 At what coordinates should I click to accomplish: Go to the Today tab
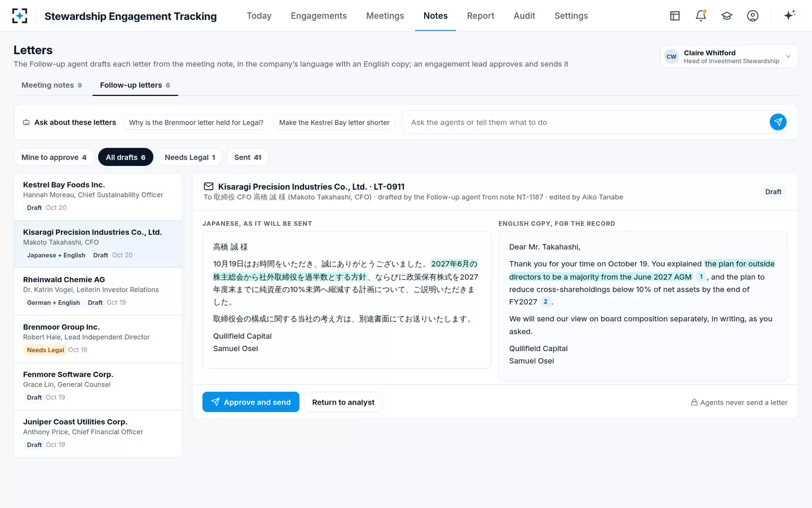259,16
